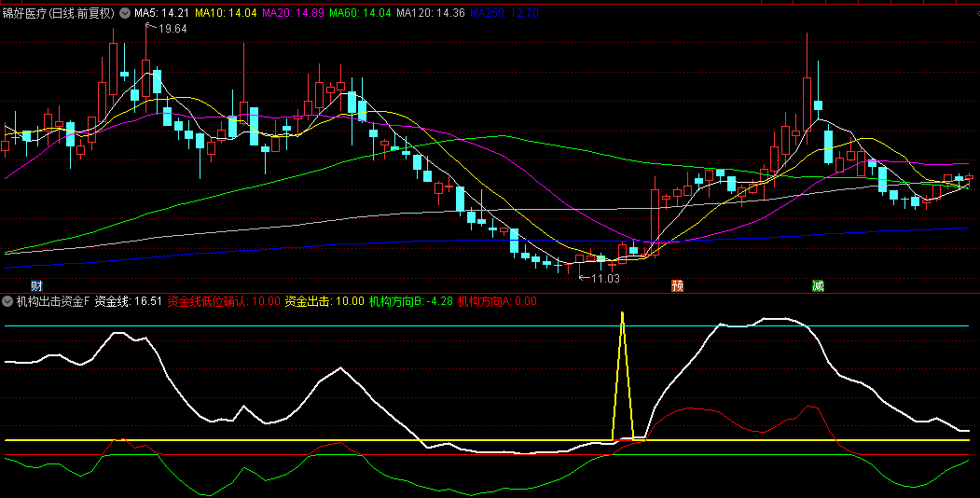Open the 减 holdings reduction marker icon
980x498 pixels.
tap(818, 285)
